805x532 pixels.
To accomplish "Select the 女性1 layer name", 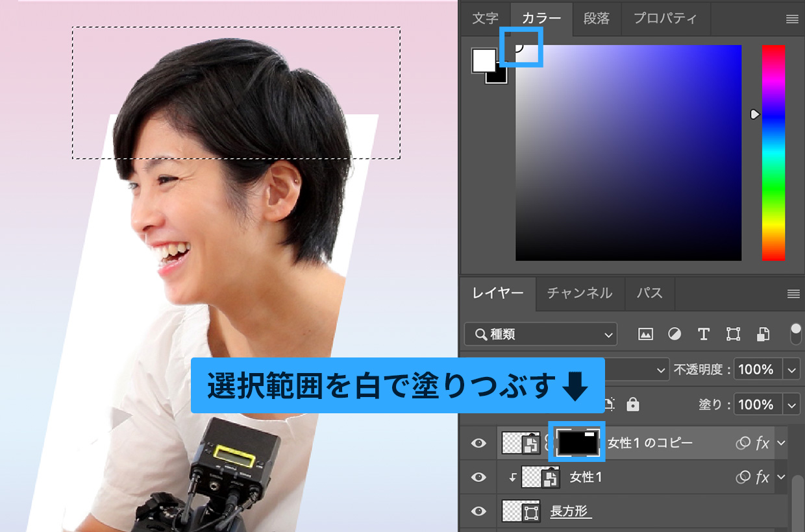I will point(586,478).
